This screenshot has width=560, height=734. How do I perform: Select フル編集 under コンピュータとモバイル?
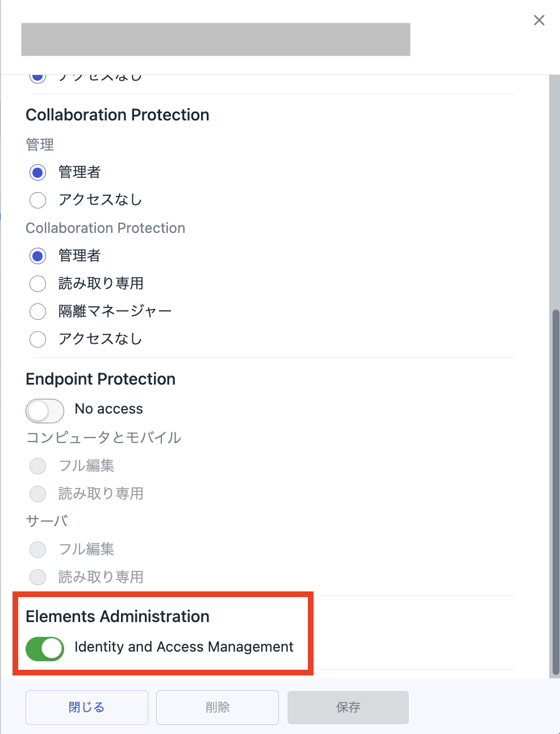pyautogui.click(x=38, y=466)
